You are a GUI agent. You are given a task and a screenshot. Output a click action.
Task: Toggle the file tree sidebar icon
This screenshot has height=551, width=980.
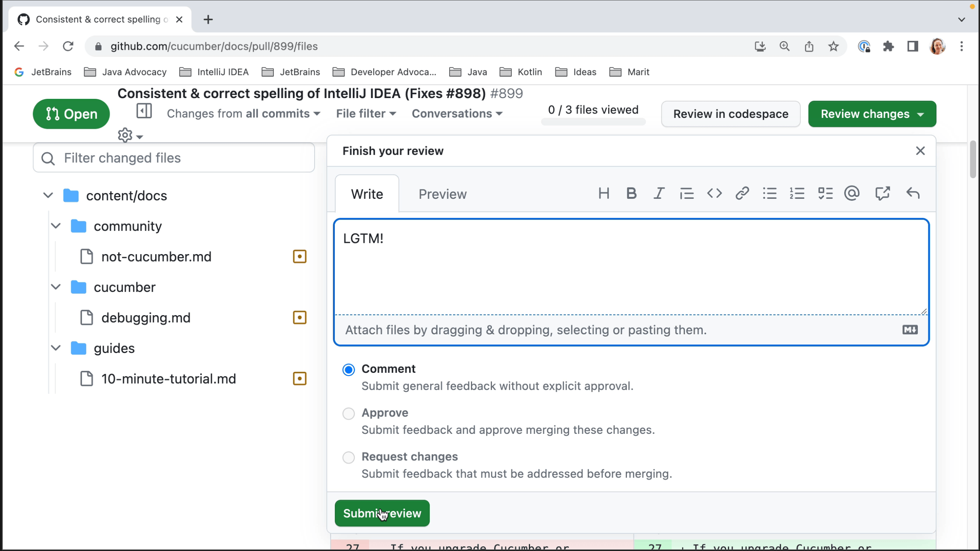coord(144,111)
